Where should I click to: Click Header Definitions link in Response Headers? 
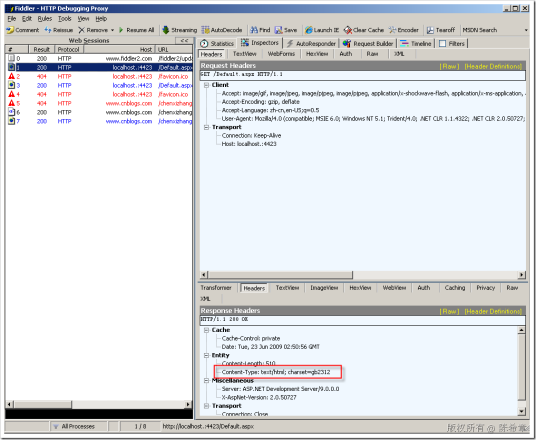pyautogui.click(x=493, y=311)
